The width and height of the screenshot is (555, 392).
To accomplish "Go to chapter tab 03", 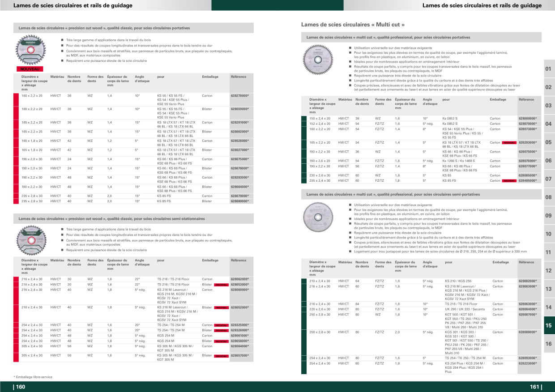I will point(549,106).
